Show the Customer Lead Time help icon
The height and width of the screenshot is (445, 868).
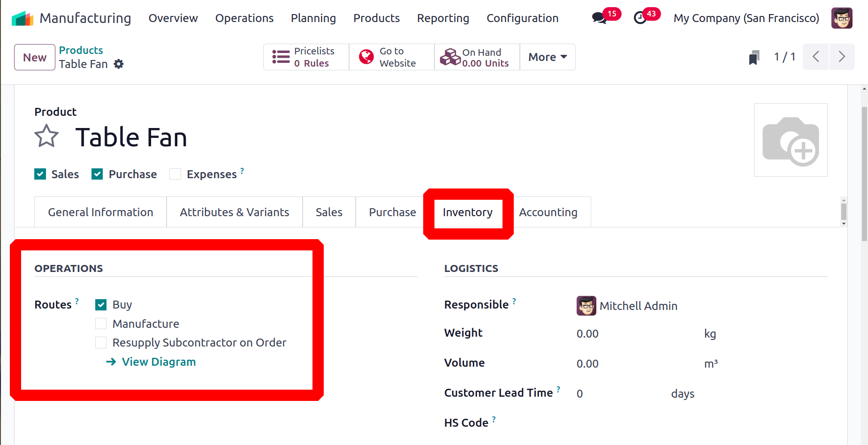tap(558, 389)
